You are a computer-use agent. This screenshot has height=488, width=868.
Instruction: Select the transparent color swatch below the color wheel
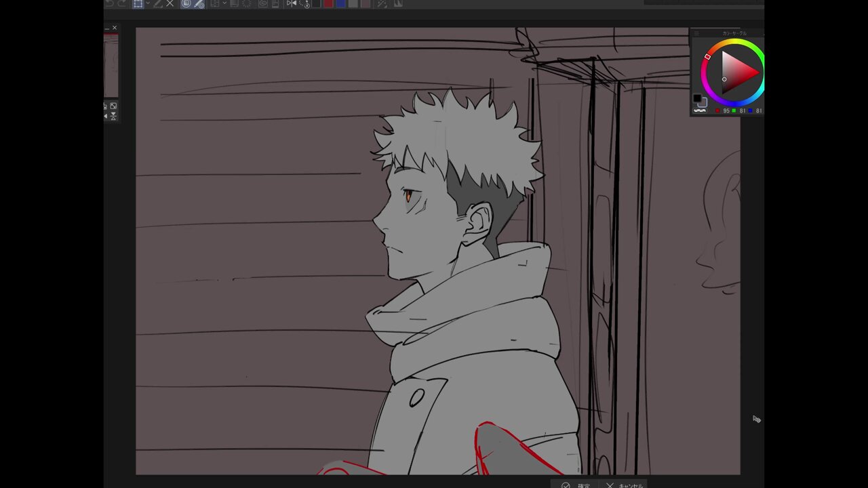point(700,110)
